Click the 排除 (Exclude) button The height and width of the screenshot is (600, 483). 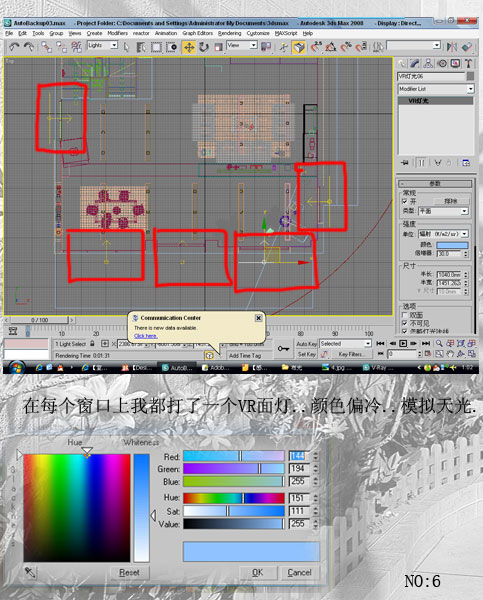451,201
